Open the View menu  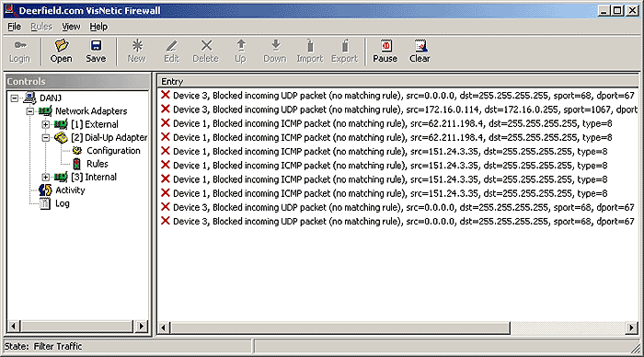point(71,27)
